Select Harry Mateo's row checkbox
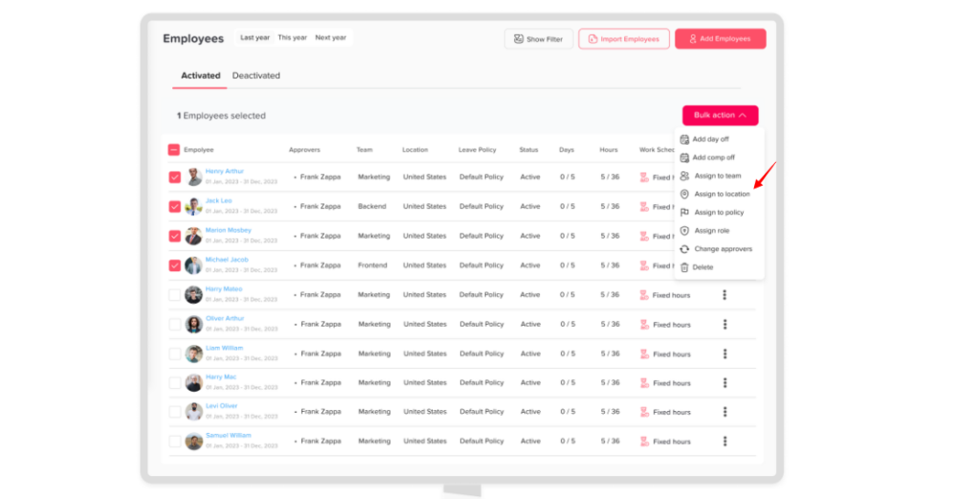Image resolution: width=980 pixels, height=499 pixels. point(174,295)
